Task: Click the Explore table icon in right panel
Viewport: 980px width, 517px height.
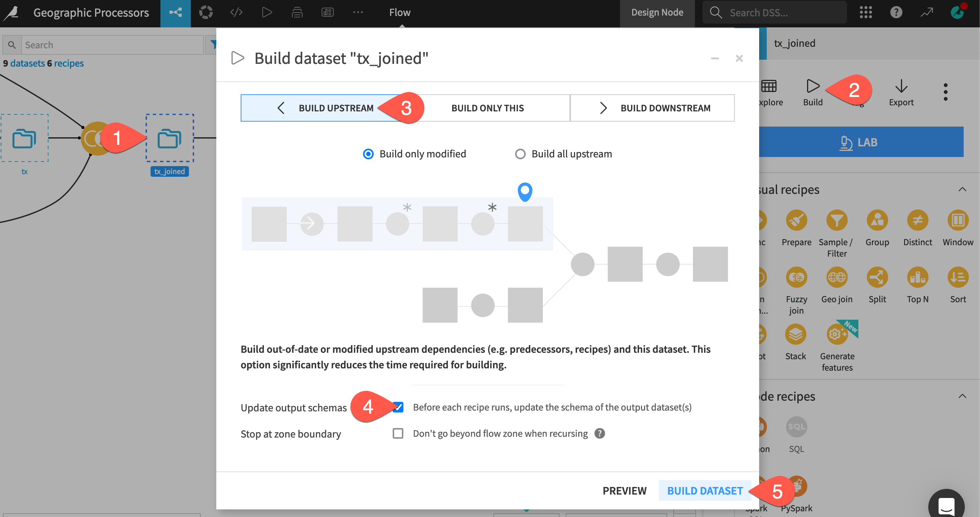Action: tap(769, 86)
